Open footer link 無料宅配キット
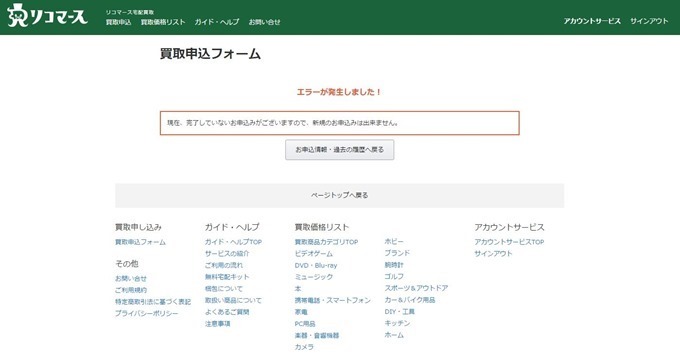This screenshot has width=680, height=361. coord(227,277)
